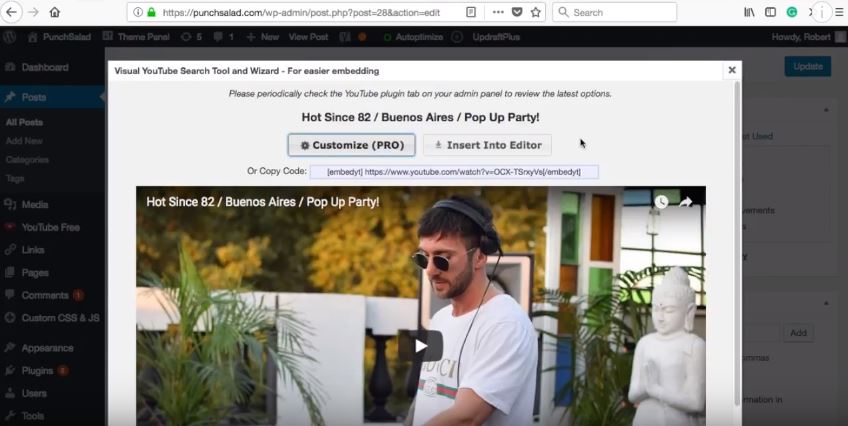The width and height of the screenshot is (848, 426).
Task: Click the blue Update button
Action: pos(808,66)
